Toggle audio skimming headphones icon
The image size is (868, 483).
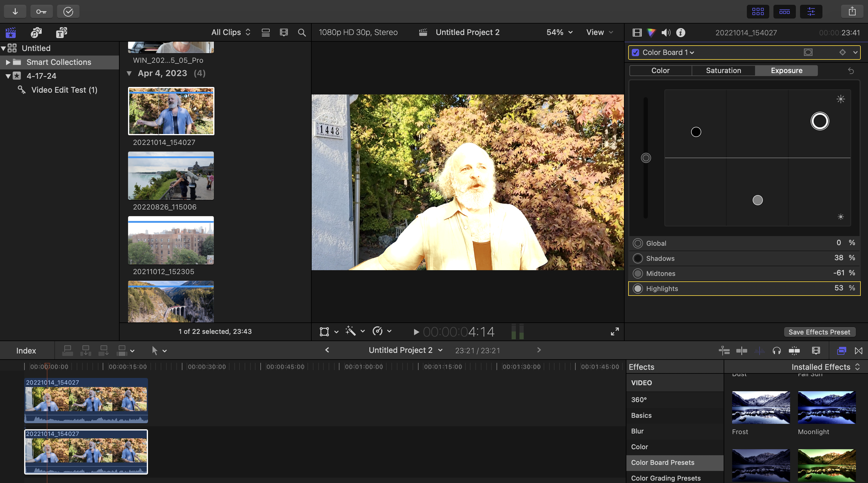click(776, 351)
